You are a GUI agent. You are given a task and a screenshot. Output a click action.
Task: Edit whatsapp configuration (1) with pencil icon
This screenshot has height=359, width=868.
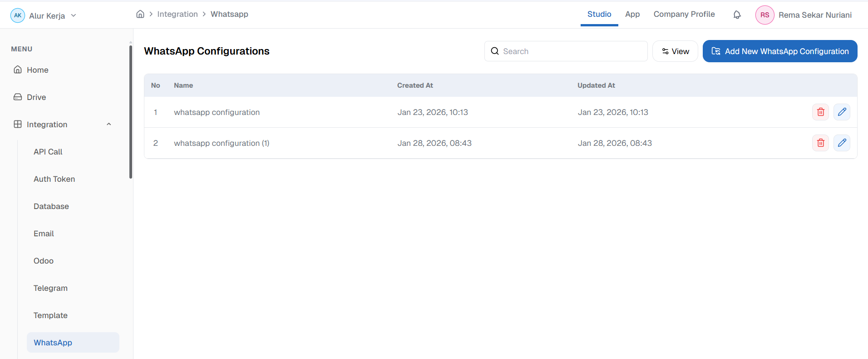pos(842,143)
